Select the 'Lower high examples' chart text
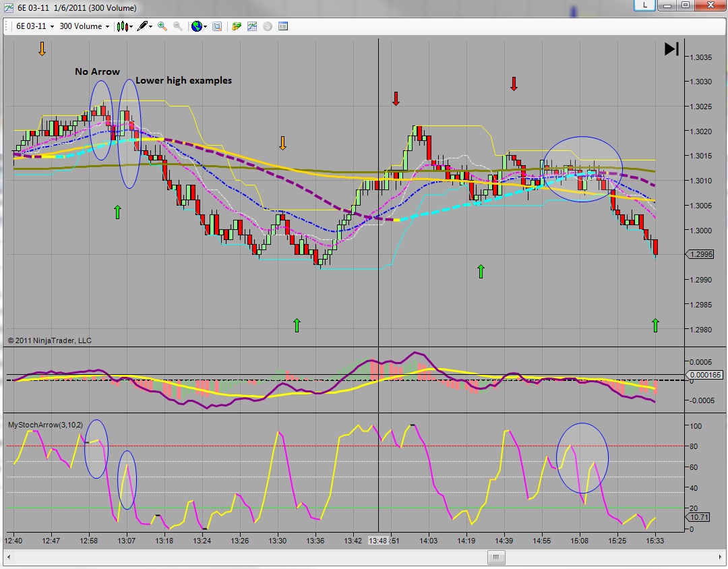This screenshot has width=728, height=569. point(183,80)
